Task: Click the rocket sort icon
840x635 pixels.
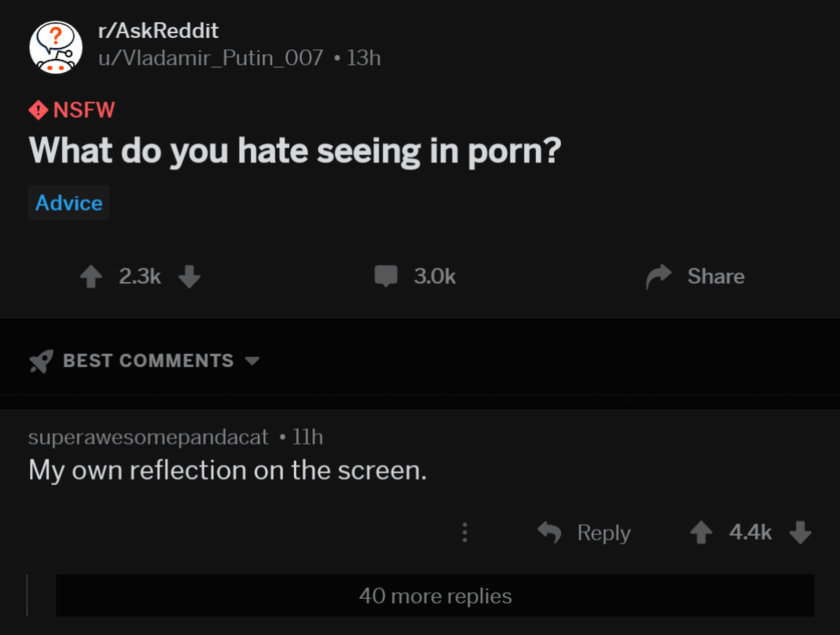Action: coord(41,361)
